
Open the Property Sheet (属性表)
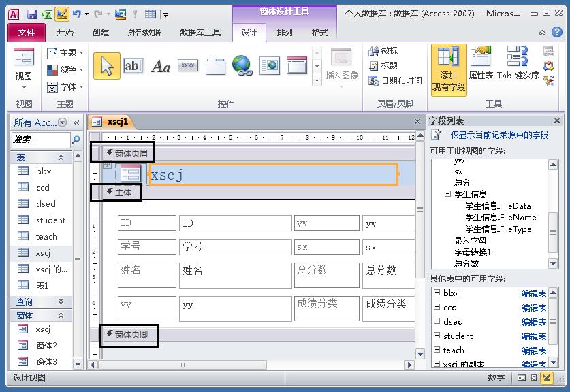pyautogui.click(x=481, y=67)
